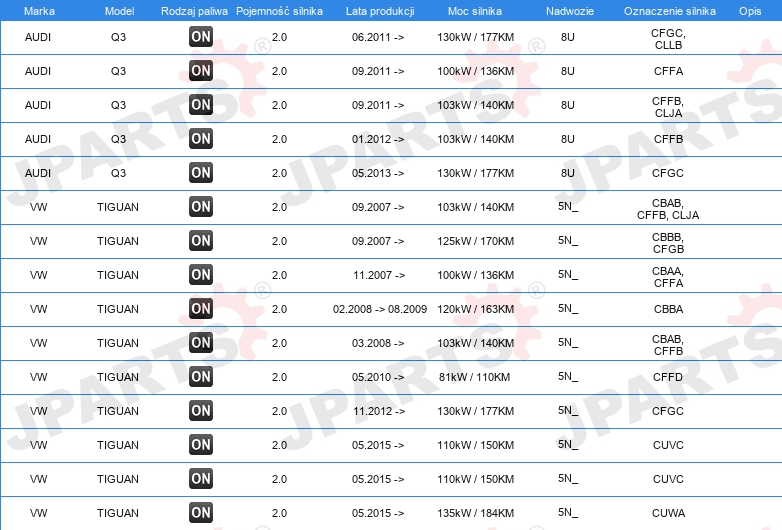Select the Model column header
The height and width of the screenshot is (530, 782).
[119, 11]
